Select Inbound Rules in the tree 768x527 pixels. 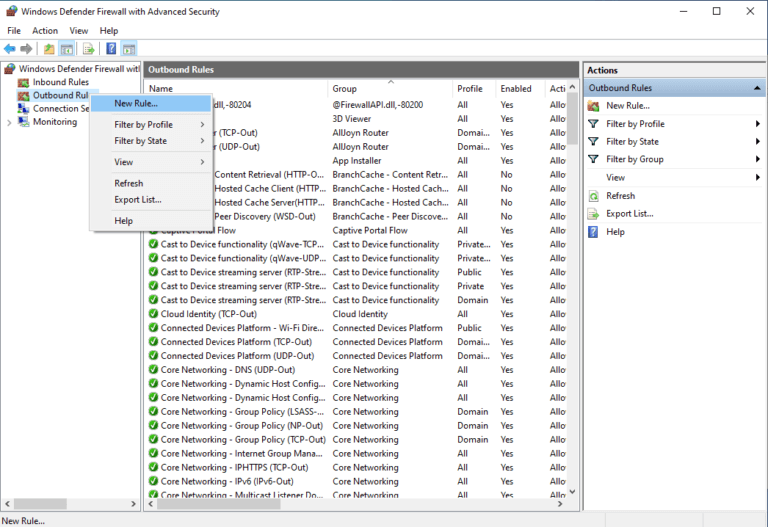61,82
